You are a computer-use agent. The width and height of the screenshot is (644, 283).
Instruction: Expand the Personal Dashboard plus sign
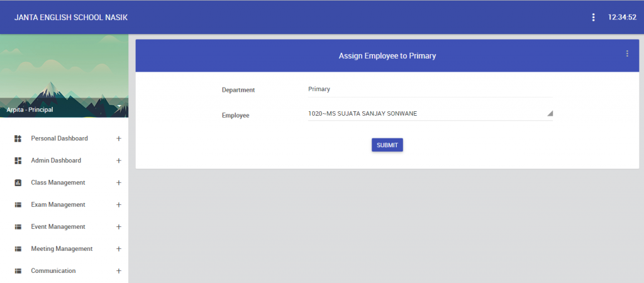click(x=118, y=138)
